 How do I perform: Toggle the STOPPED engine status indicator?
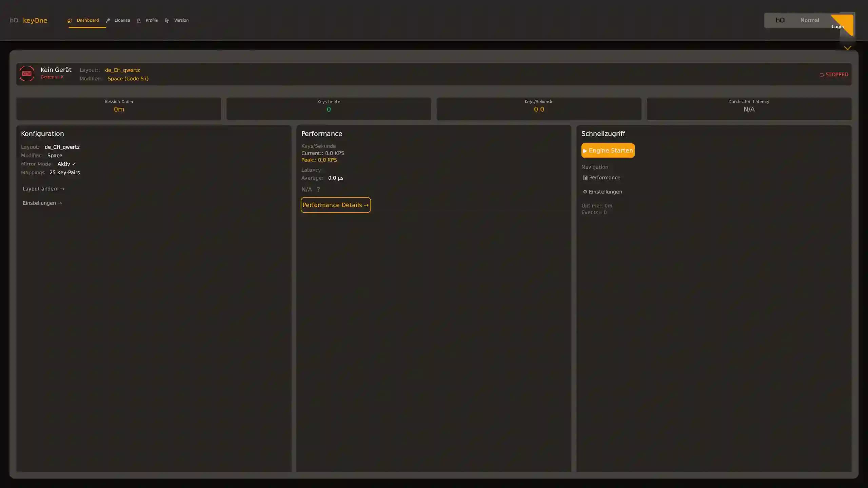click(x=833, y=74)
